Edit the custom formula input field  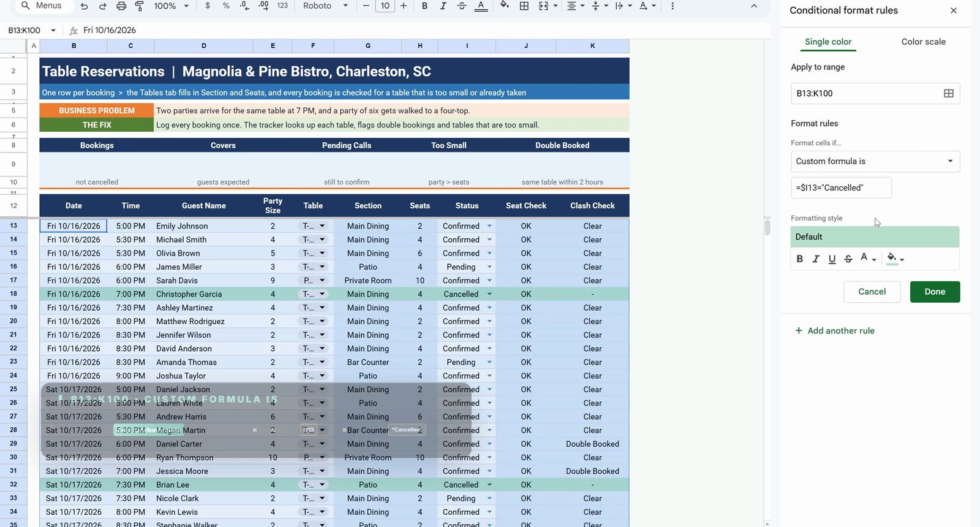pos(841,188)
